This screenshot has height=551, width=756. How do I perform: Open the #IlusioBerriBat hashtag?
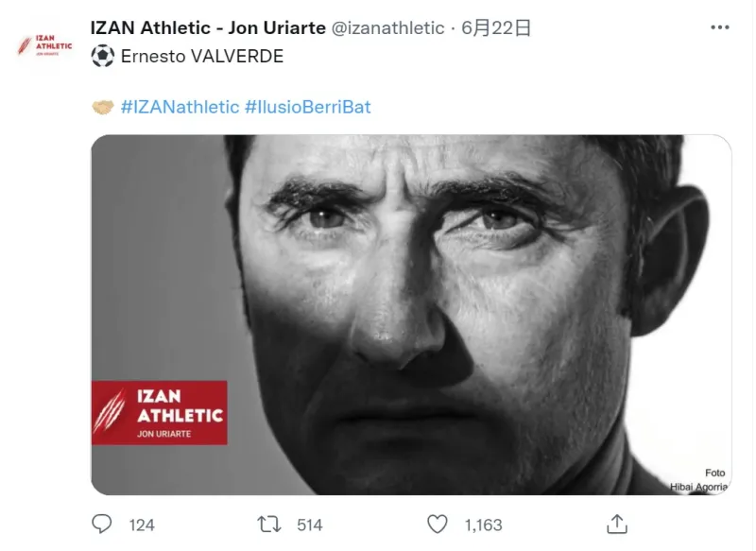[x=308, y=107]
